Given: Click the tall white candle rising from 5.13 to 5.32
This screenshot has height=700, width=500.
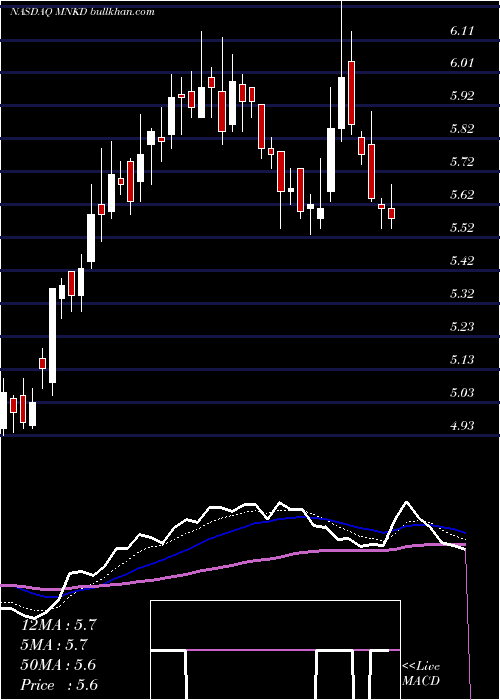Looking at the screenshot, I should coord(52,335).
